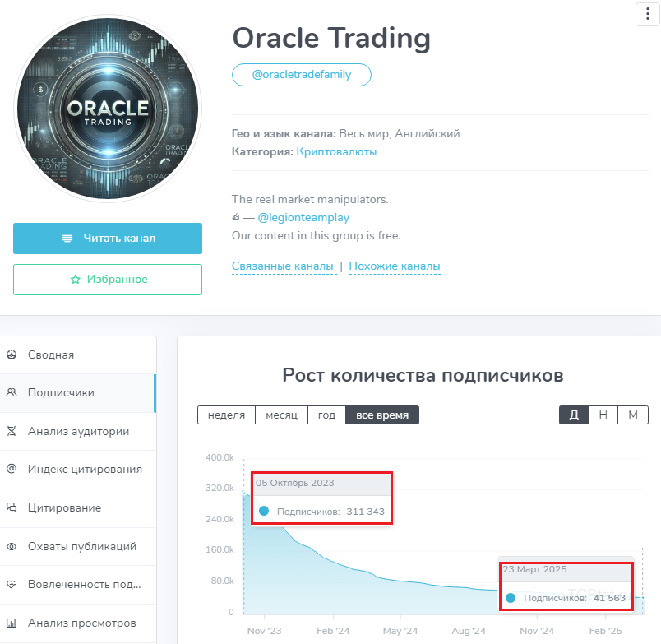The width and height of the screenshot is (661, 644).
Task: Click the Подписчики people icon
Action: 12,393
